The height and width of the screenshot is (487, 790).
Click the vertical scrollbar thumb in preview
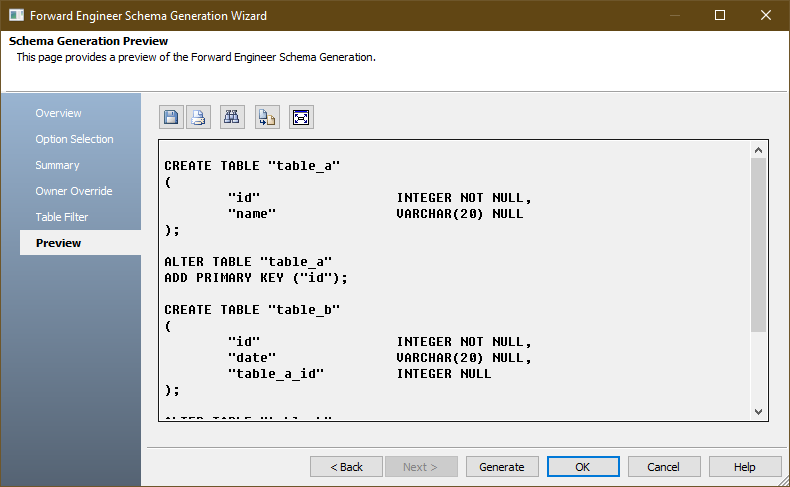pos(758,245)
